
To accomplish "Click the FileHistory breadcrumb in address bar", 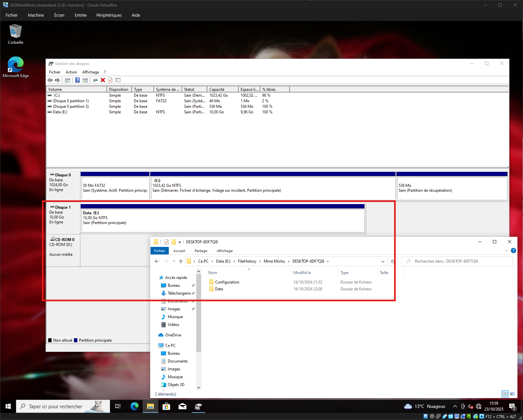I will (247, 261).
